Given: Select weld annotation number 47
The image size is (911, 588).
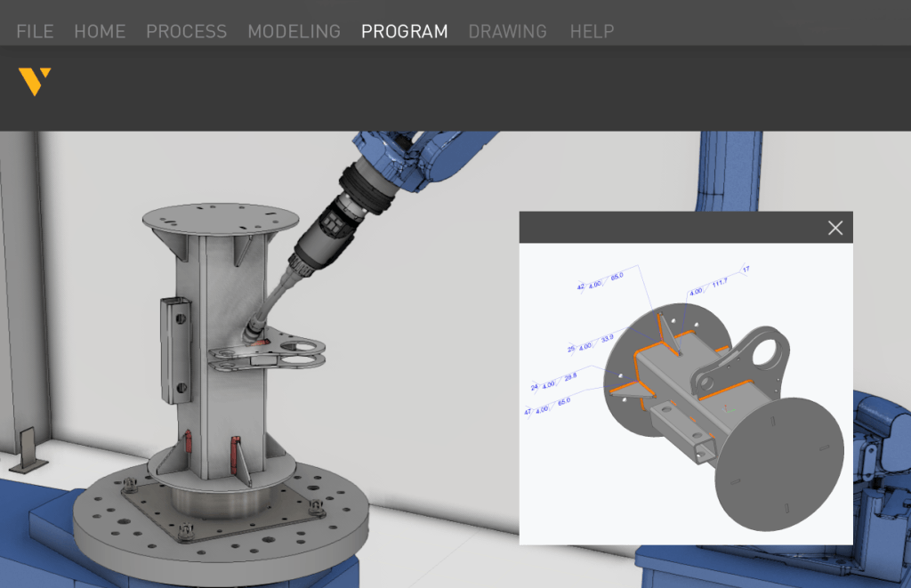Looking at the screenshot, I should coord(529,410).
